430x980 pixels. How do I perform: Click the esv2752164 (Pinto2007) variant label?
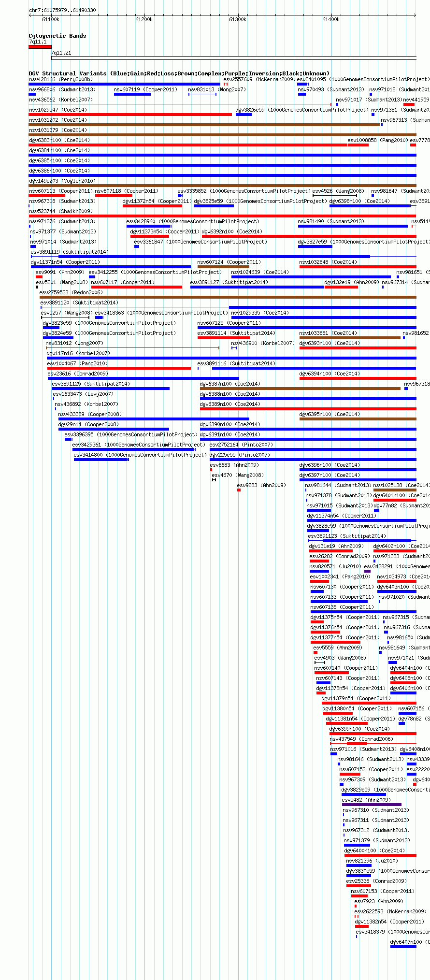coord(242,445)
